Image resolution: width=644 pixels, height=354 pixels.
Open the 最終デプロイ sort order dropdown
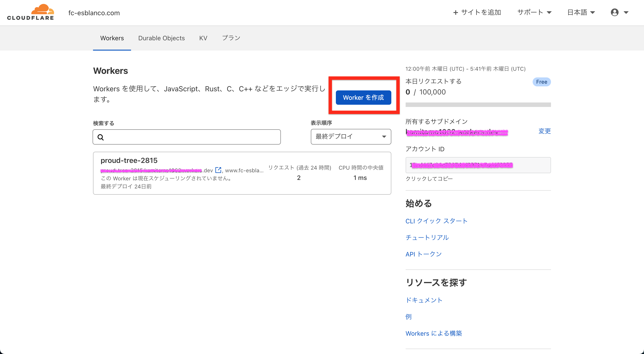pyautogui.click(x=351, y=136)
